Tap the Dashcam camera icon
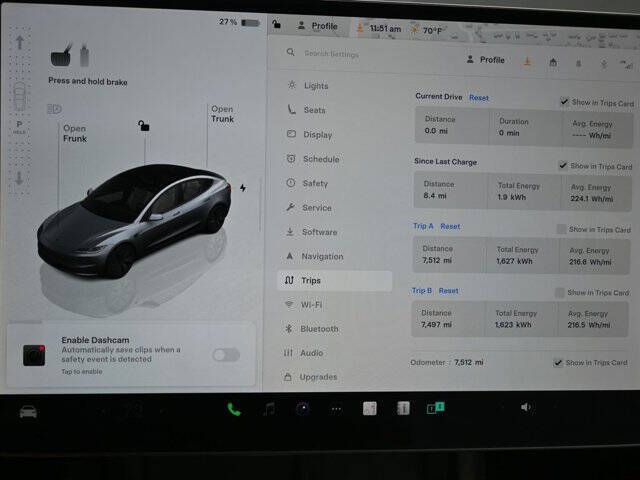 (34, 355)
